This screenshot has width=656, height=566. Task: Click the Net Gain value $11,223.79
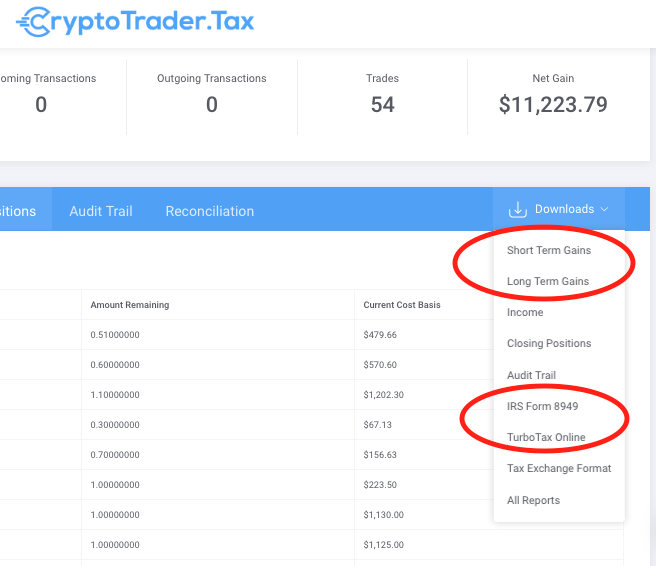553,105
